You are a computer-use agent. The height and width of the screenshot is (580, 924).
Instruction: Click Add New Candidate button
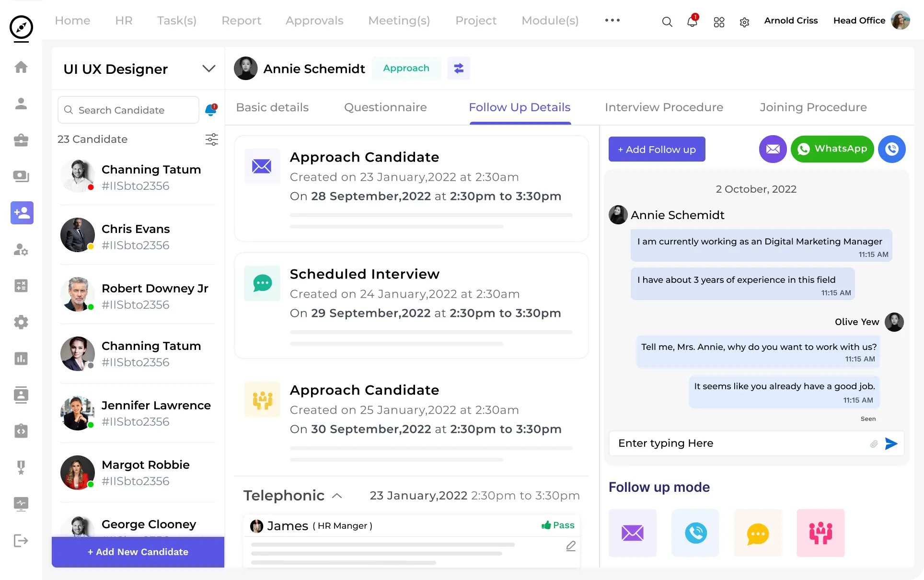point(138,552)
